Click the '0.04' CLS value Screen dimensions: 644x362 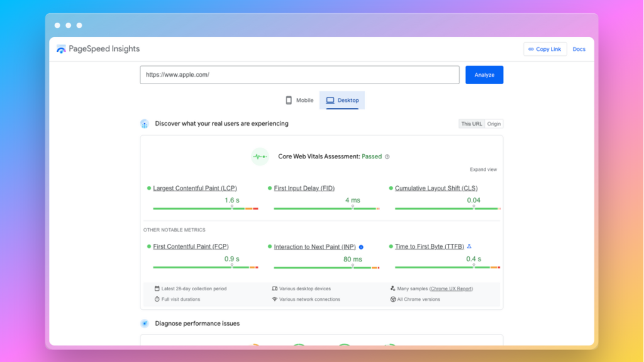click(474, 200)
